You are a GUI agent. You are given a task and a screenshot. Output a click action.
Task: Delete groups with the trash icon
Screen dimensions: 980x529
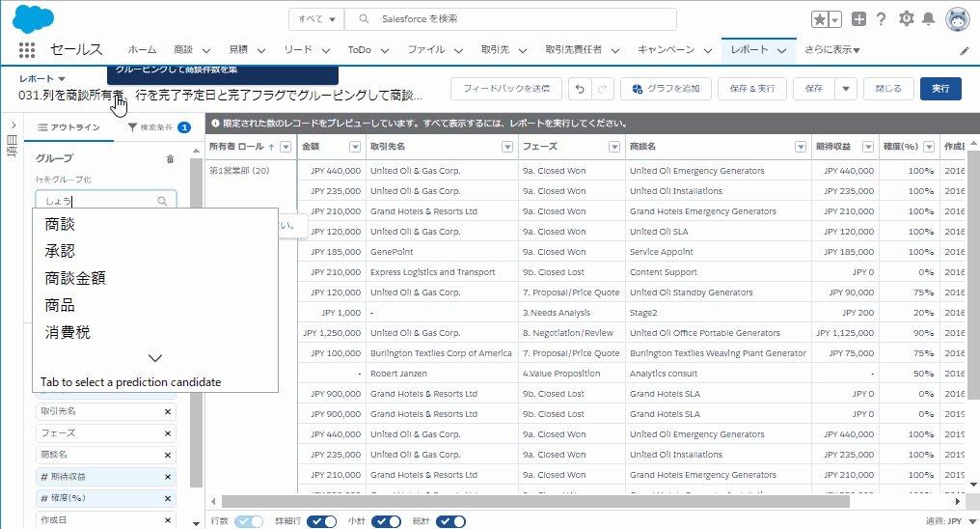[170, 159]
